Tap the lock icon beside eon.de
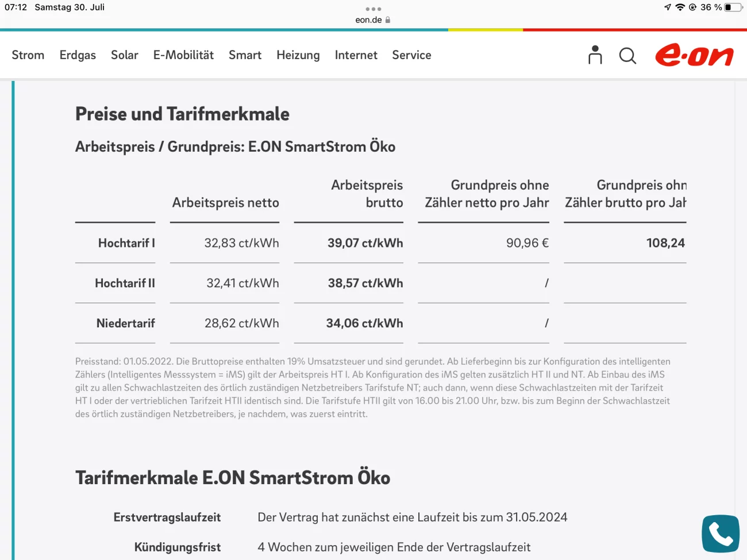The height and width of the screenshot is (560, 747). 388,20
